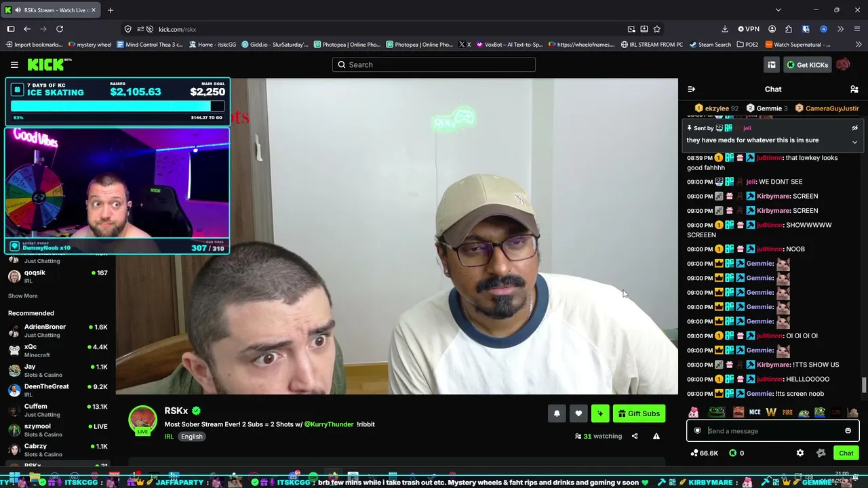Screen dimensions: 868x488
Task: Click Show More in followed channels
Action: coord(23,296)
